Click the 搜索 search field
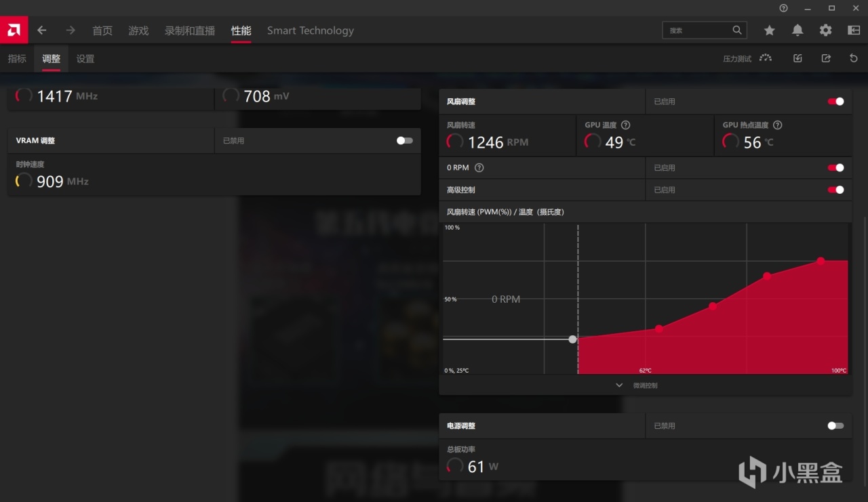 coord(705,30)
